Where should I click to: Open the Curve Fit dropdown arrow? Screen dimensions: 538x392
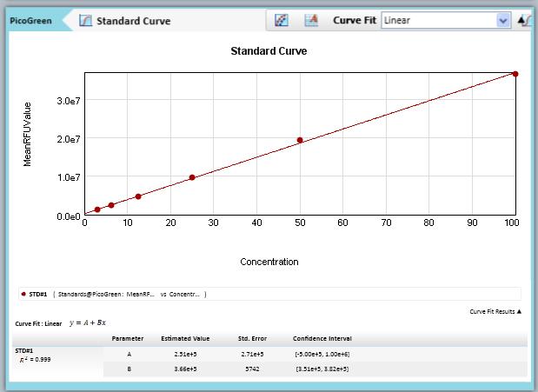coord(502,20)
